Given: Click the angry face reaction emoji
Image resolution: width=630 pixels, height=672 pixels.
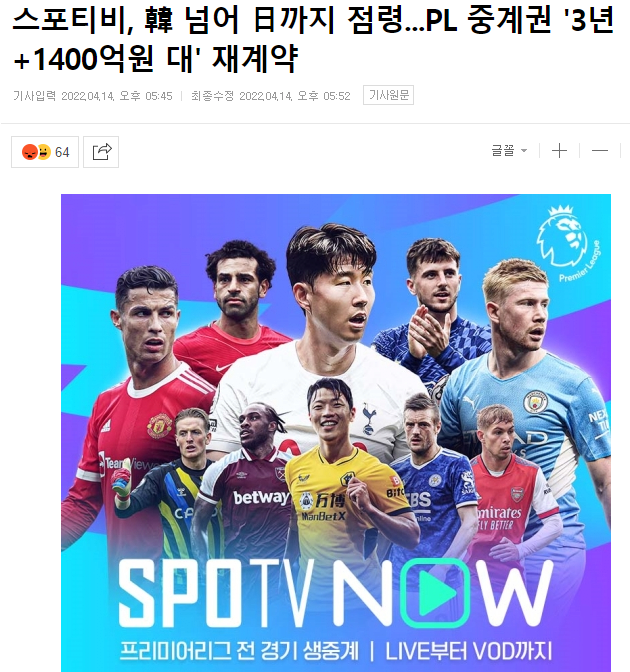Looking at the screenshot, I should tap(30, 152).
